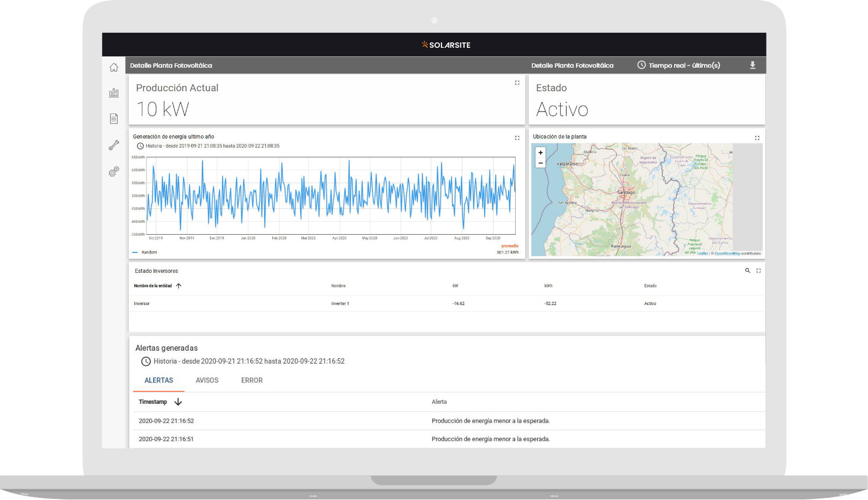Search in the Estado Inversores table
Image resolution: width=868 pixels, height=500 pixels.
coord(747,271)
